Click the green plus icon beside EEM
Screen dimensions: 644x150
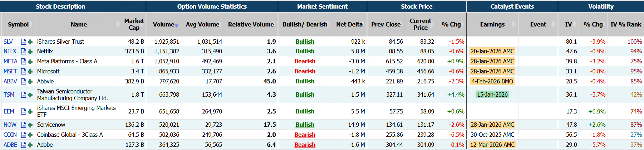(x=30, y=112)
